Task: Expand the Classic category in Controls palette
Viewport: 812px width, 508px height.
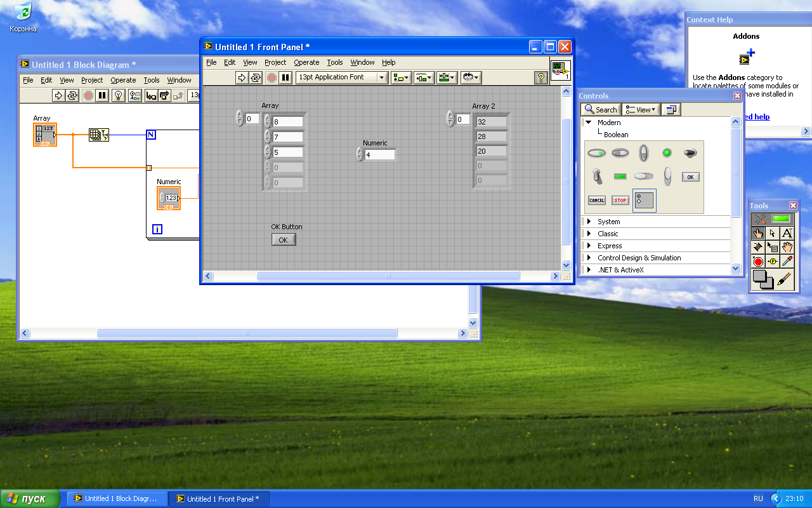Action: 589,234
